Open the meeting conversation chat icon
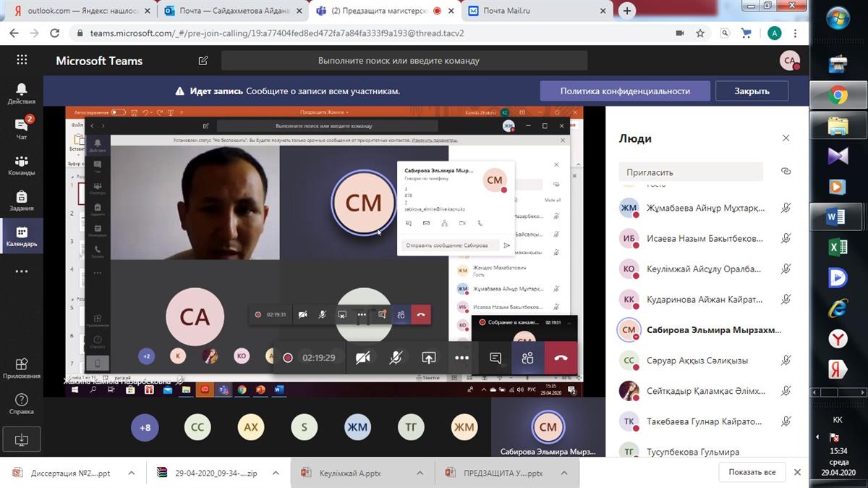Image resolution: width=868 pixels, height=488 pixels. pyautogui.click(x=495, y=358)
